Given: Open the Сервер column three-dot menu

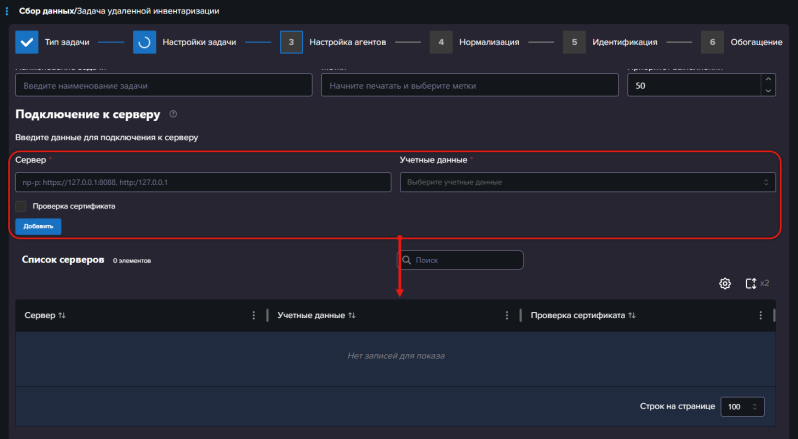Looking at the screenshot, I should click(x=254, y=315).
